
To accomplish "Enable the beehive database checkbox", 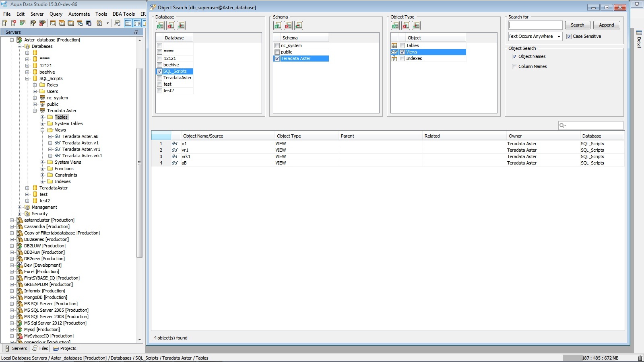I will click(x=160, y=65).
